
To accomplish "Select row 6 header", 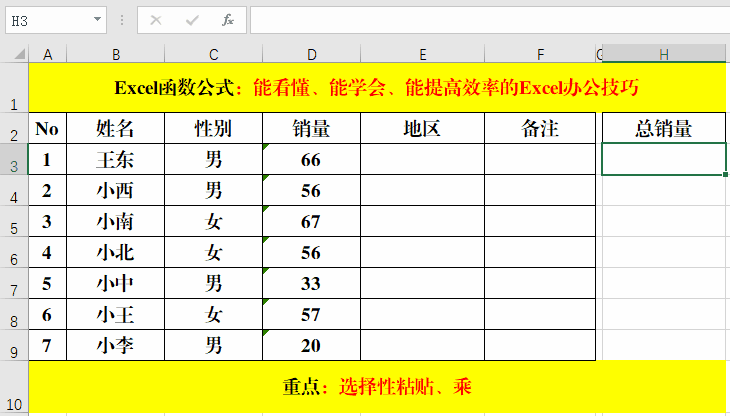I will (14, 252).
